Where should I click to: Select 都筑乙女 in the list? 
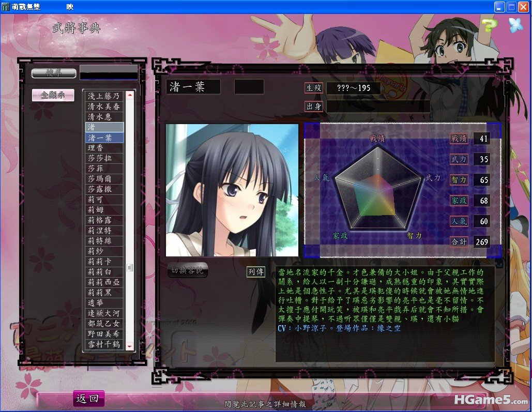(x=104, y=324)
